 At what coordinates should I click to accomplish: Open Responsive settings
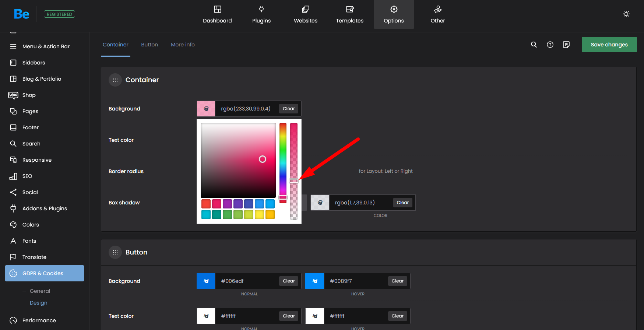pos(45,160)
